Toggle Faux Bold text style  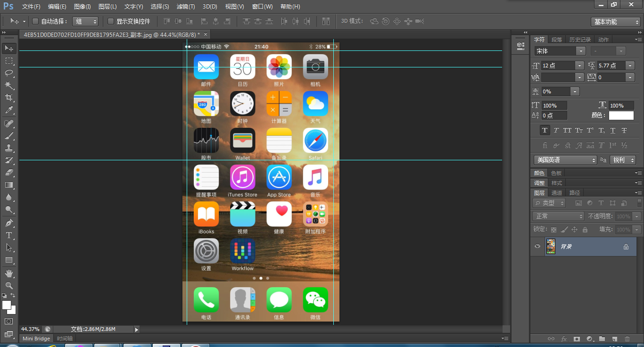coord(545,130)
